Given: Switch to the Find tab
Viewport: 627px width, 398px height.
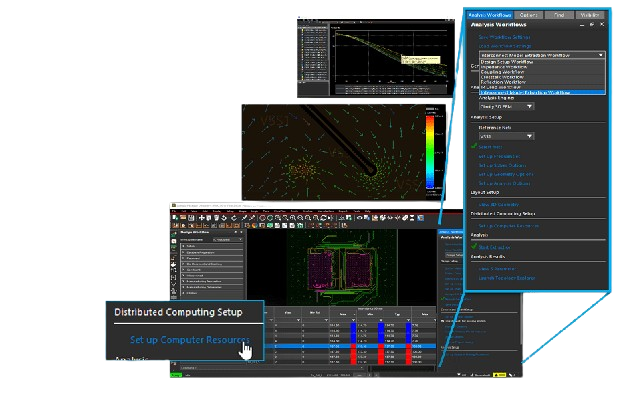Looking at the screenshot, I should (559, 15).
